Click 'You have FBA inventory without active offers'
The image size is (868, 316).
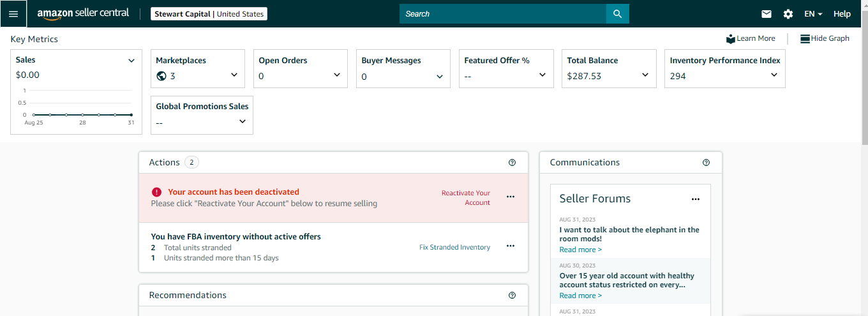pyautogui.click(x=236, y=237)
